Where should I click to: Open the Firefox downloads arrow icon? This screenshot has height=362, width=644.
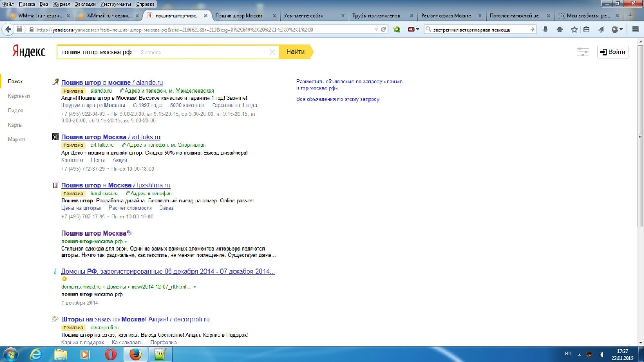pos(545,30)
